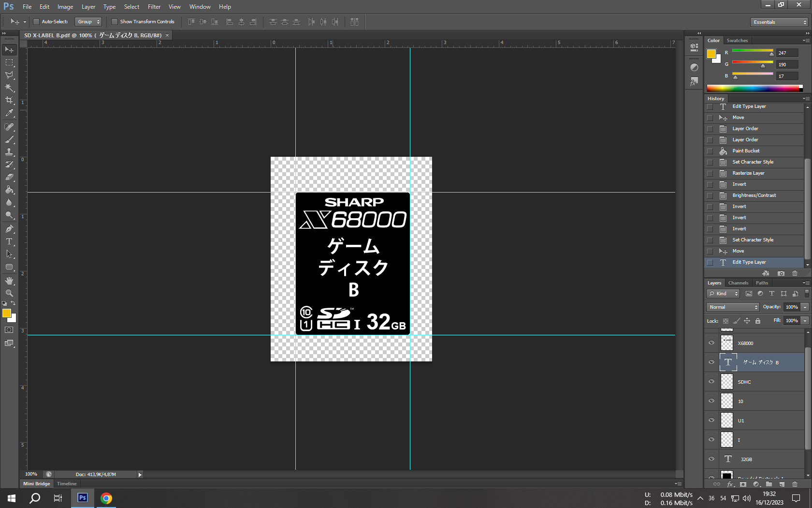Switch to the Channels tab
812x508 pixels.
[738, 283]
